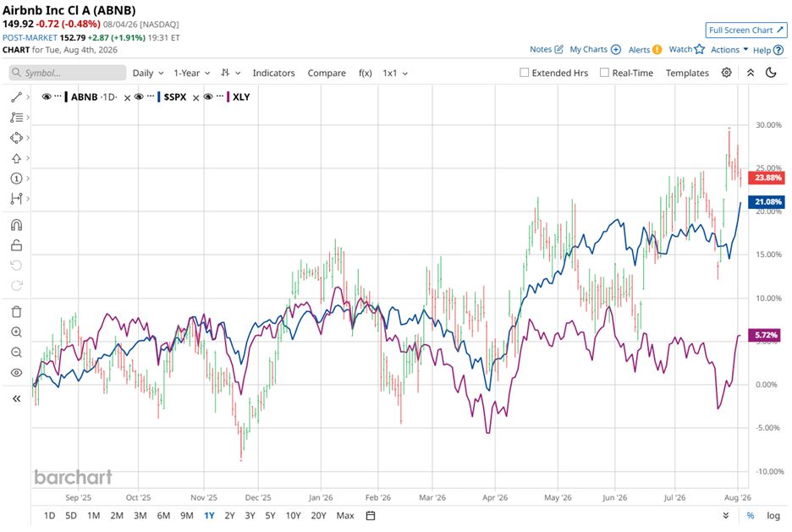792x532 pixels.
Task: Click the lock drawings icon
Action: click(16, 244)
